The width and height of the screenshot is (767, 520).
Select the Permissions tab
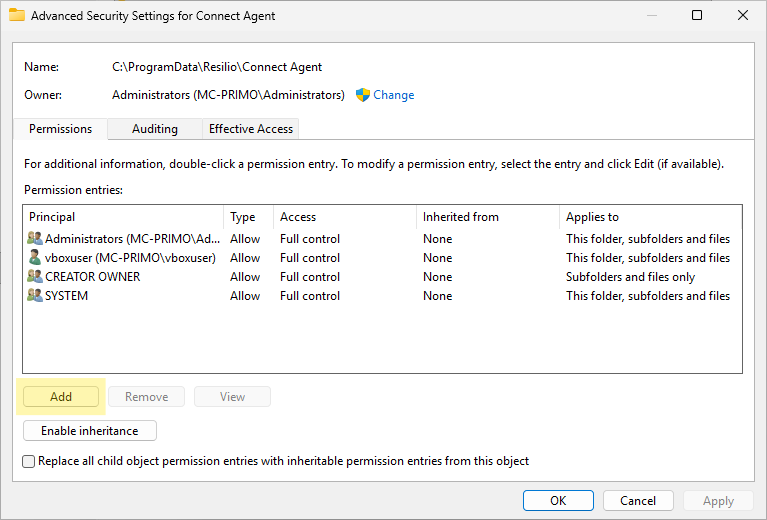click(x=60, y=129)
